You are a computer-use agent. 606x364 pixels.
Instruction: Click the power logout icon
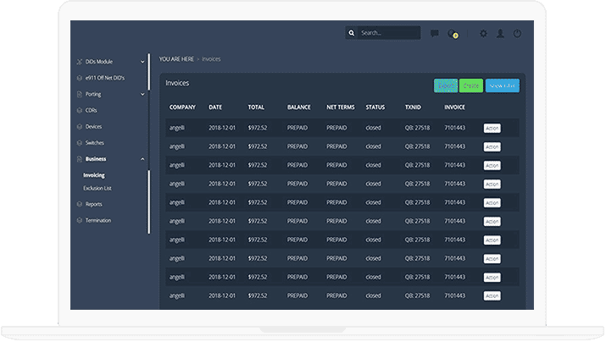517,34
